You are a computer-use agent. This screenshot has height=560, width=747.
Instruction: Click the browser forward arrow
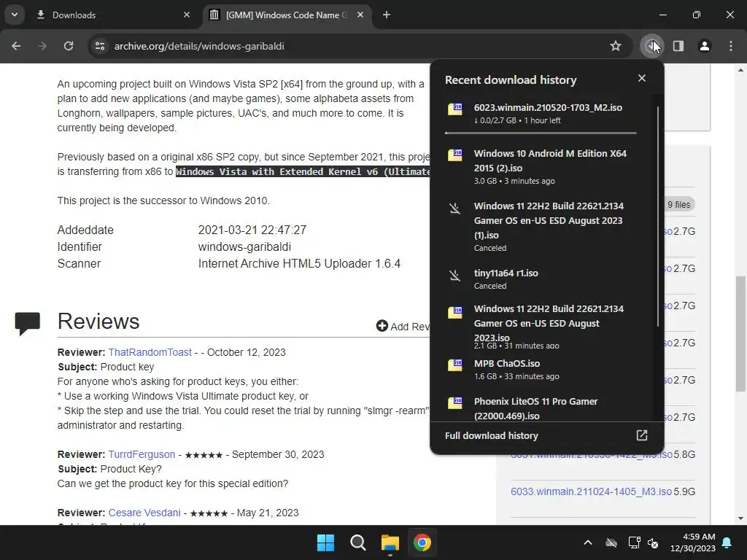tap(42, 46)
